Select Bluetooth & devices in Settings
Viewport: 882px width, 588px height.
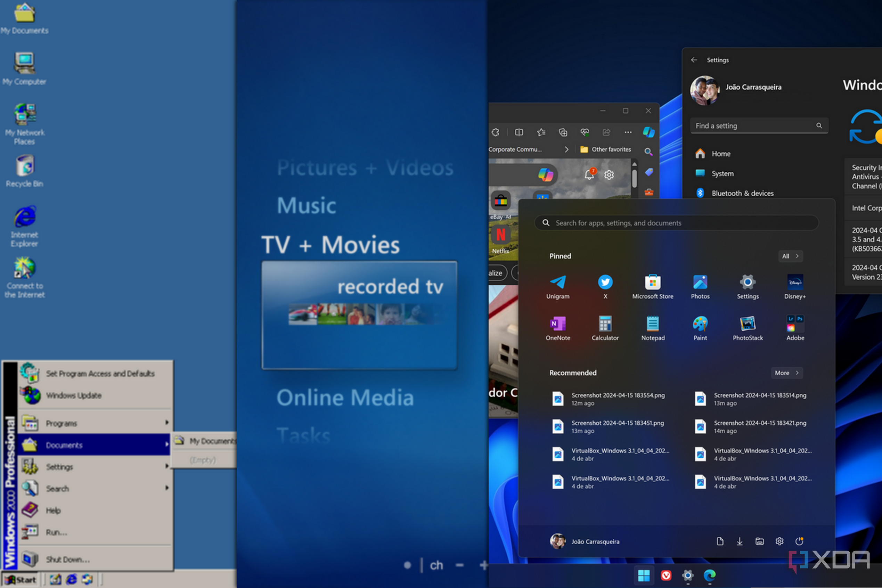743,193
